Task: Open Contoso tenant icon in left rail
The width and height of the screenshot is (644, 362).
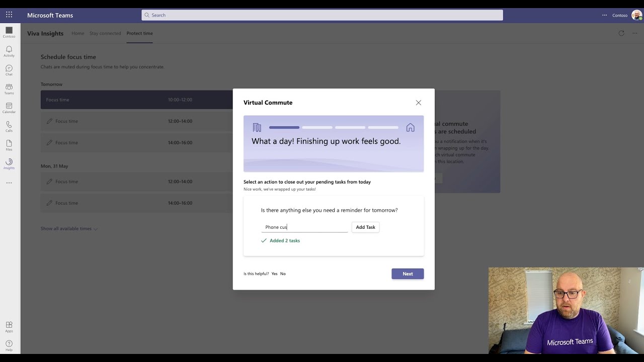Action: point(9,33)
